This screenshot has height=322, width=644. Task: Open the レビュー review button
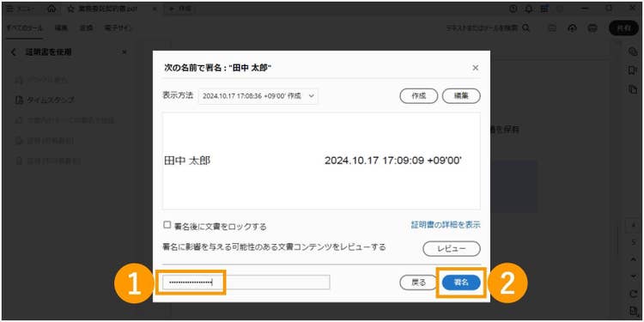452,249
